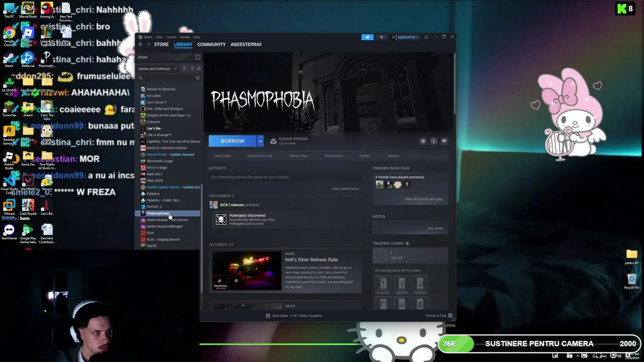Screen dimensions: 644x362
Task: Open advanced library filter options
Action: (197, 78)
